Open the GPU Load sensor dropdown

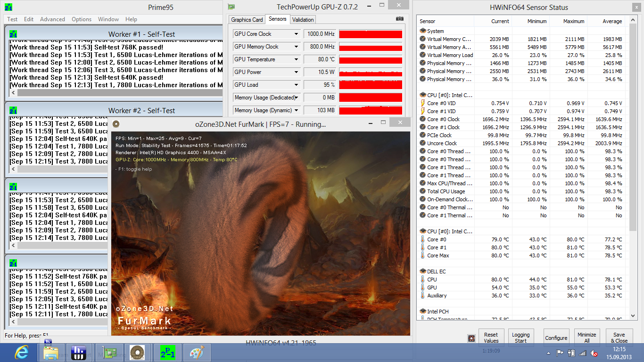point(296,85)
